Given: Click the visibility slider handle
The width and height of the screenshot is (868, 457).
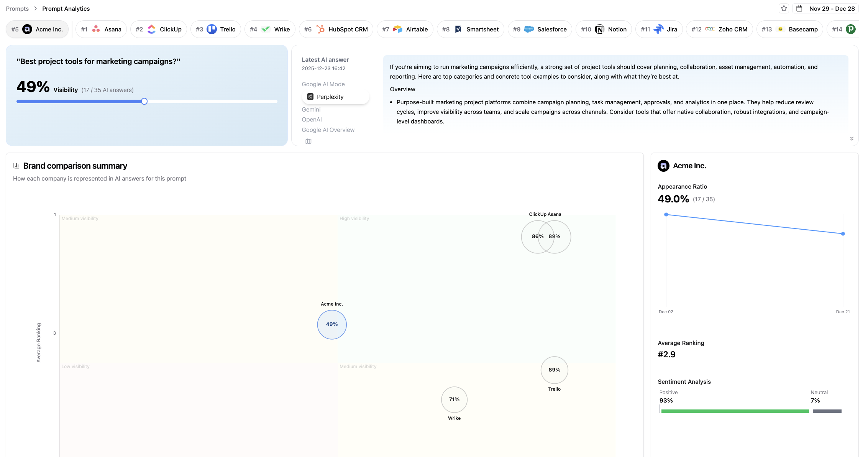Looking at the screenshot, I should click(x=144, y=102).
